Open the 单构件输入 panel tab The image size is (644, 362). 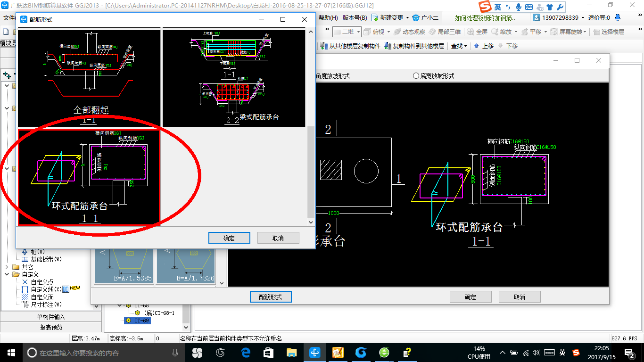(51, 317)
